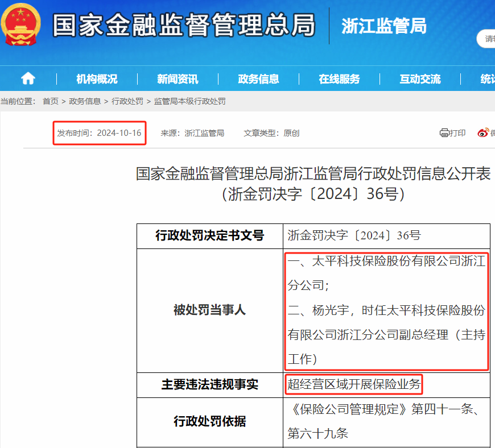Focus the search box in header

(486, 39)
